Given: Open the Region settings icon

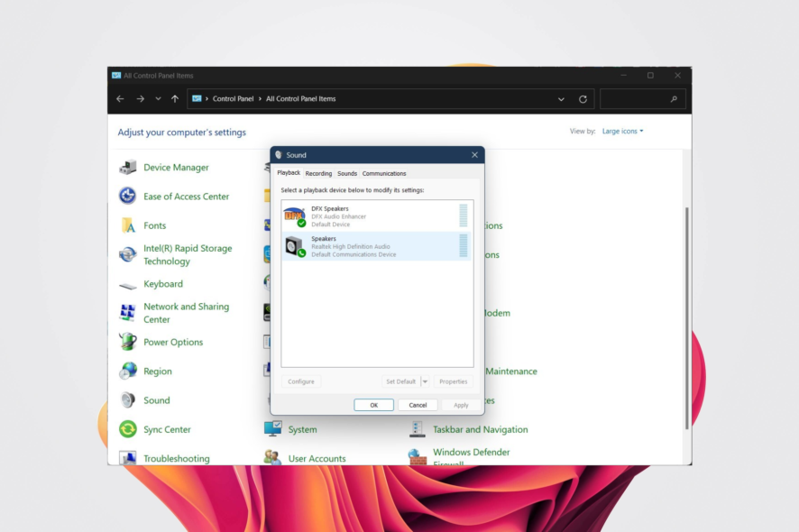Looking at the screenshot, I should (x=128, y=371).
